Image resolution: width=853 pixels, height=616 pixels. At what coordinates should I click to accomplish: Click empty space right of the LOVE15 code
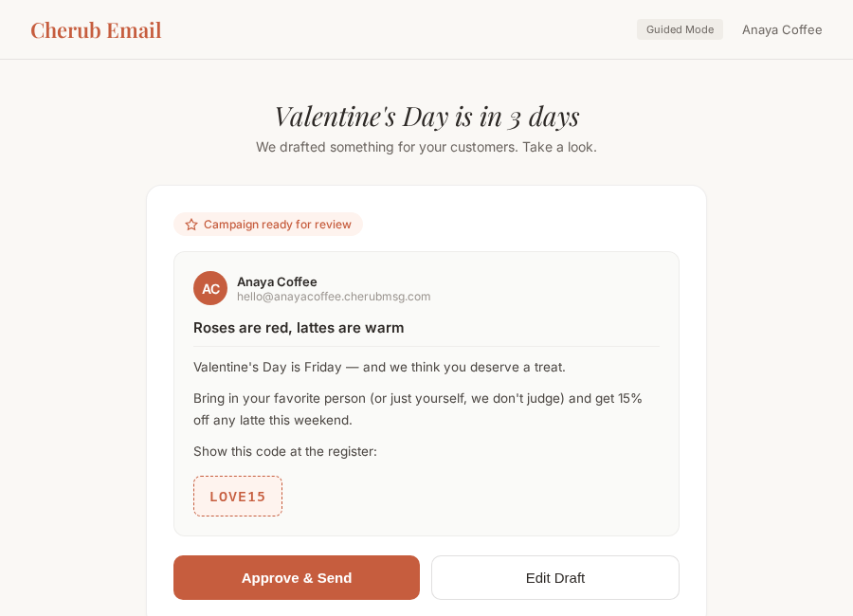click(474, 497)
